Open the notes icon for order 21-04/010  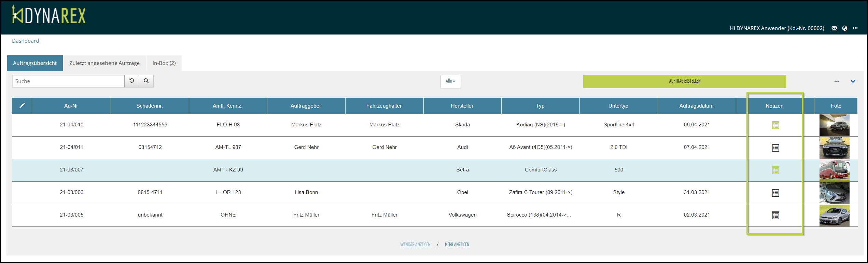[x=775, y=125]
